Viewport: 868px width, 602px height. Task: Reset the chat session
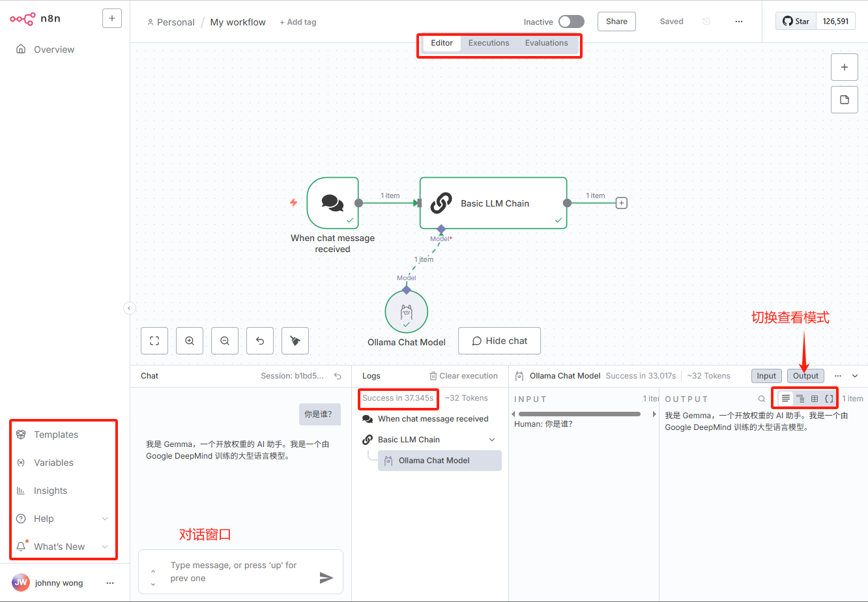pyautogui.click(x=338, y=376)
